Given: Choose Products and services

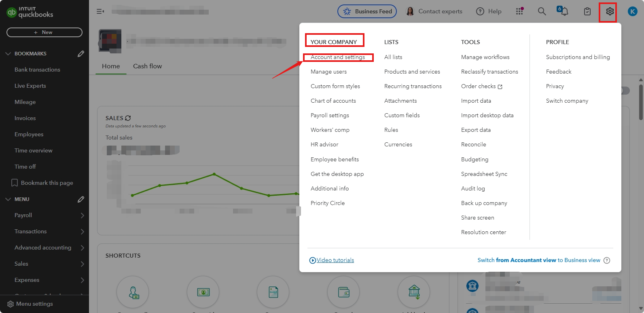Looking at the screenshot, I should coord(412,72).
